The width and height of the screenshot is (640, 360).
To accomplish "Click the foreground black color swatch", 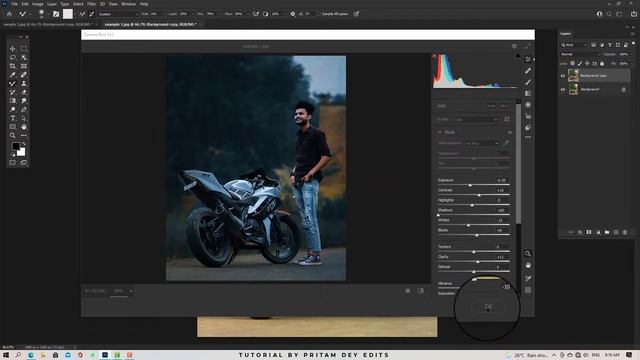I will pos(16,146).
